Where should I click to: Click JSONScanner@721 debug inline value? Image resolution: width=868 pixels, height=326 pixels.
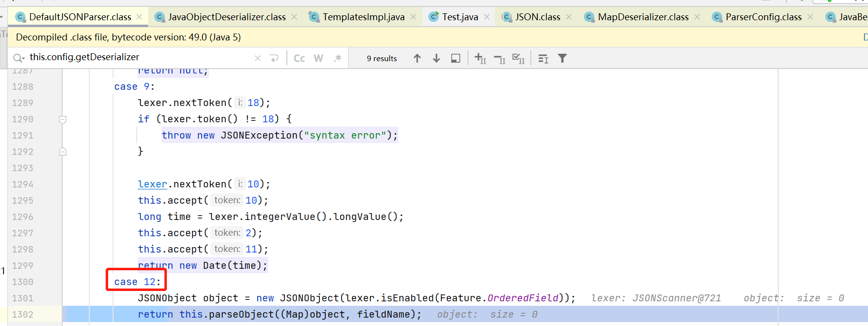pos(676,298)
